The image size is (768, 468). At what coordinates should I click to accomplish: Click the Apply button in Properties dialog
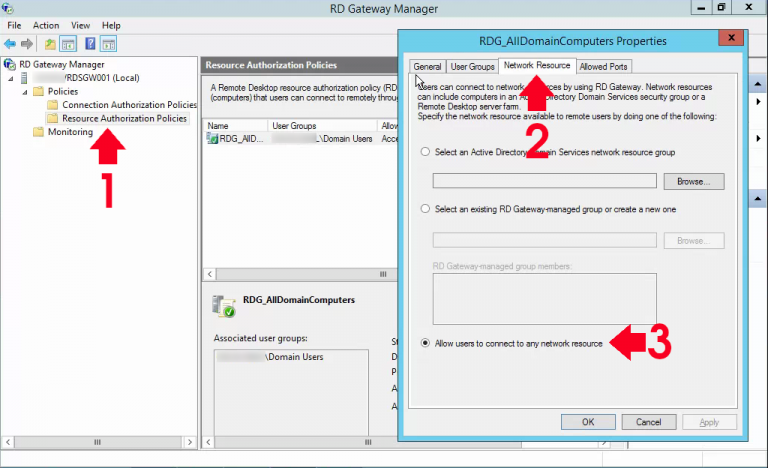tap(709, 422)
